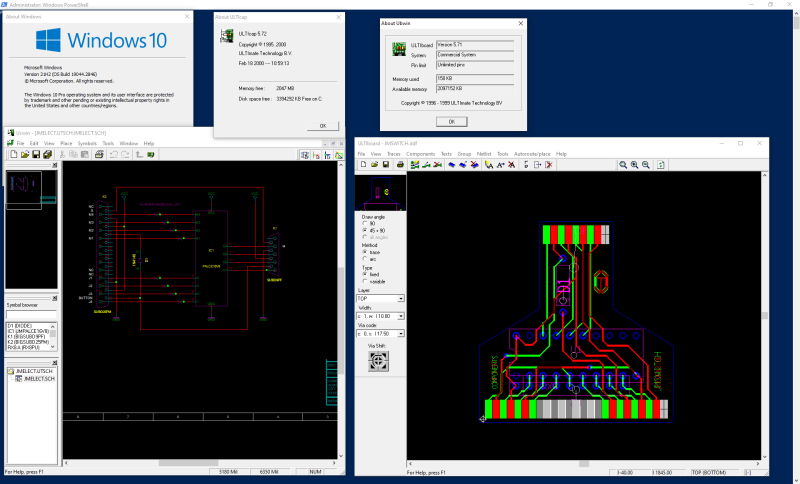Click the Symbol browser search field
This screenshot has height=484, width=800.
(31, 315)
